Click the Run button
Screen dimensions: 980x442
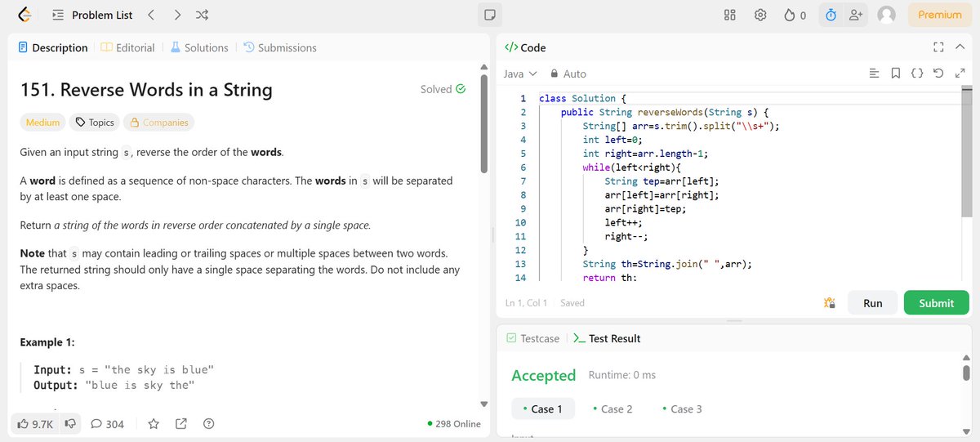[872, 303]
